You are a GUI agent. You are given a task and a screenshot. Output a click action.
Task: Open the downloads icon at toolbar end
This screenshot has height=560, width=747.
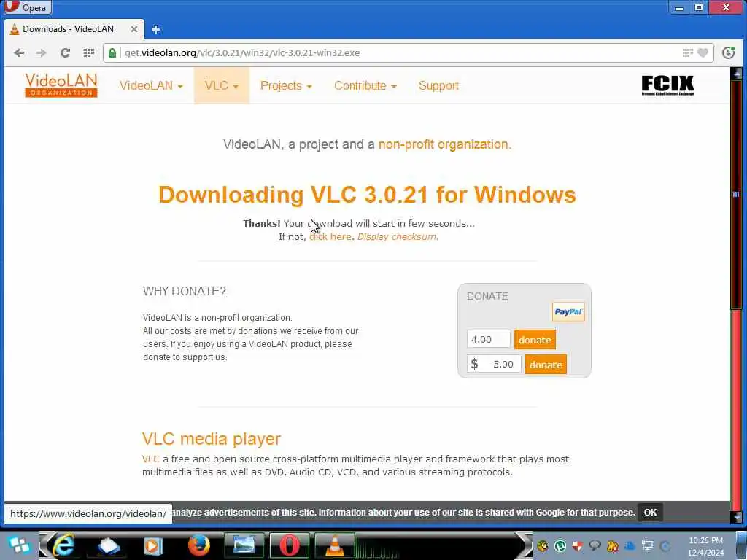point(729,52)
